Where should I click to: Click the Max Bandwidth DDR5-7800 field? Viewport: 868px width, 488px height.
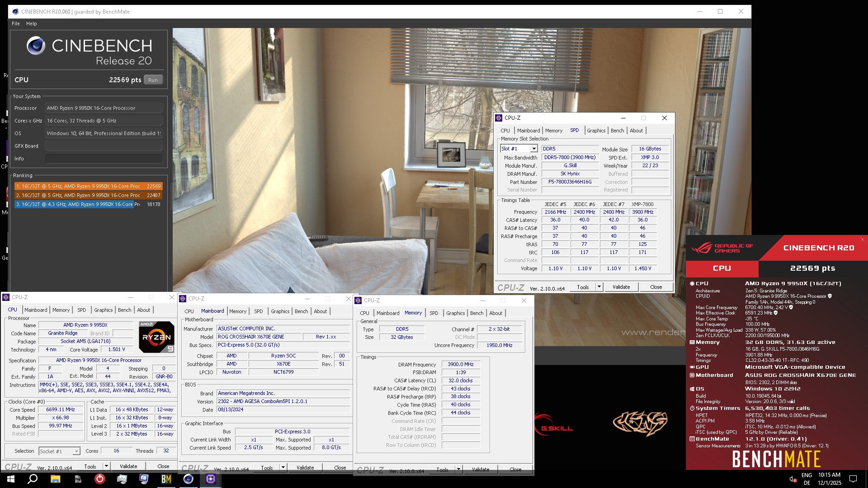(570, 157)
